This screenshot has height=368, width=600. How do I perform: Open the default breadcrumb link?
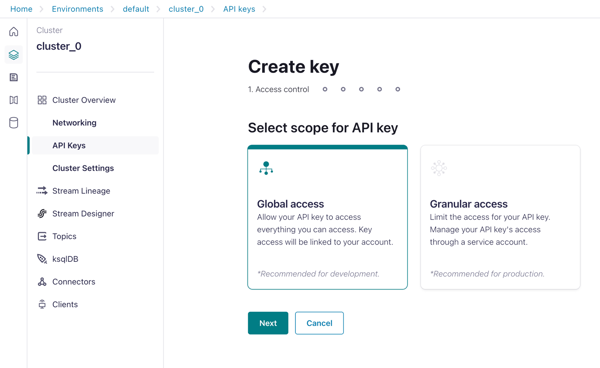(x=136, y=9)
